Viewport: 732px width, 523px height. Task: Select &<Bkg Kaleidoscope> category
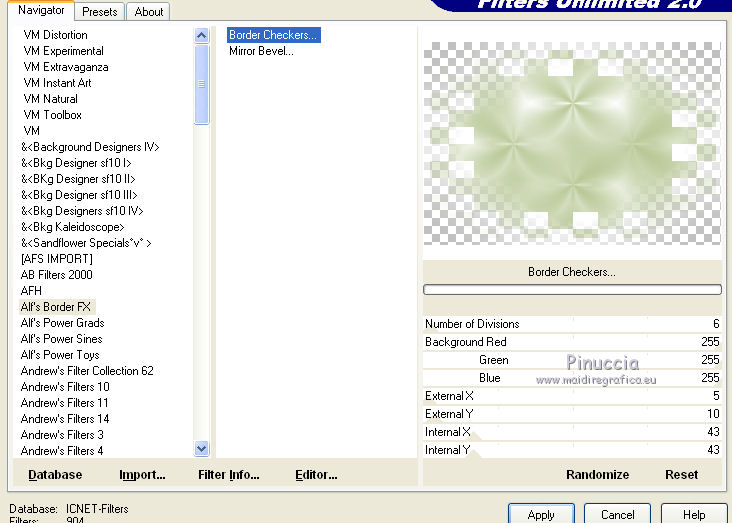pyautogui.click(x=72, y=226)
